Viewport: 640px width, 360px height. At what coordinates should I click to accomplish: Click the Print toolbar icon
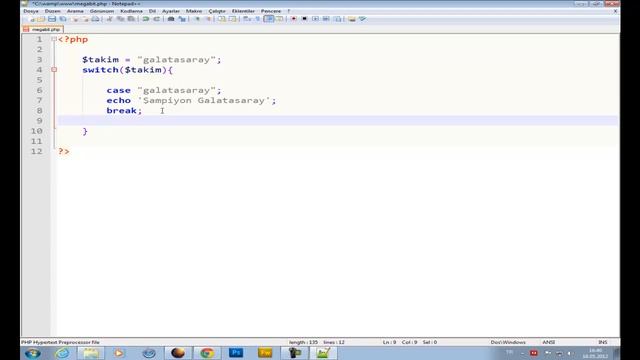pos(96,19)
